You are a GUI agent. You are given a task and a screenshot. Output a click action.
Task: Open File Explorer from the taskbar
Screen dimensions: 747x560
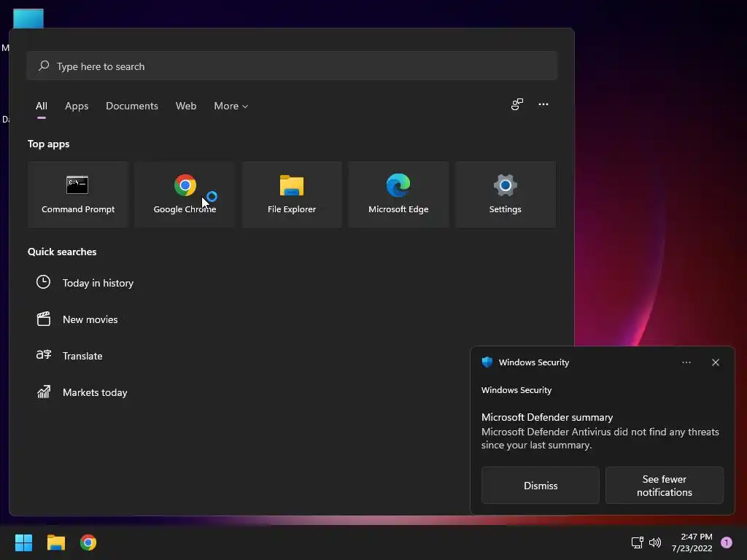55,542
